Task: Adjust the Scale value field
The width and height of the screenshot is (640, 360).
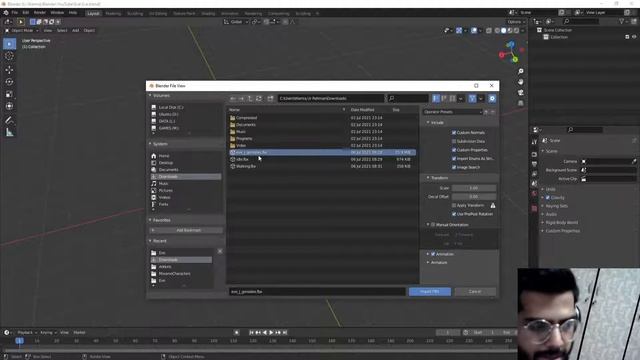Action: pos(474,188)
